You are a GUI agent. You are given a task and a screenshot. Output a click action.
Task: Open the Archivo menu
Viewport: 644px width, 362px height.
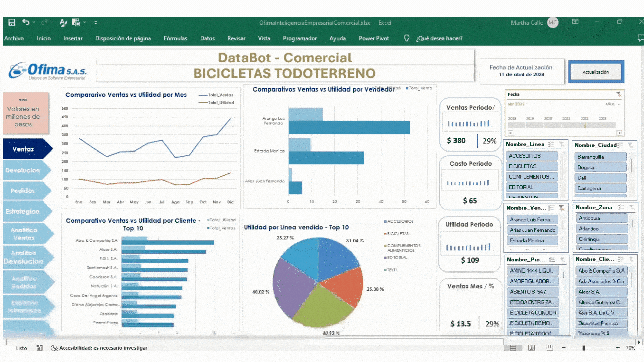[x=14, y=38]
